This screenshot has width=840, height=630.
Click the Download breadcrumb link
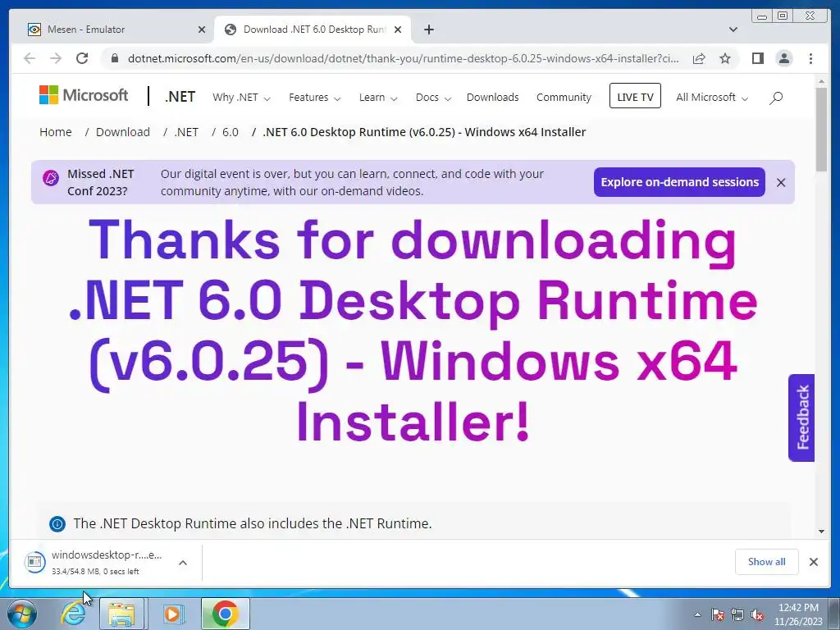[123, 132]
